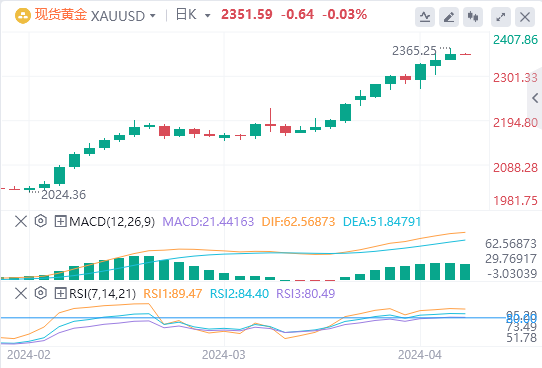542x368 pixels.
Task: Click the 2088.28 price axis label
Action: (515, 168)
